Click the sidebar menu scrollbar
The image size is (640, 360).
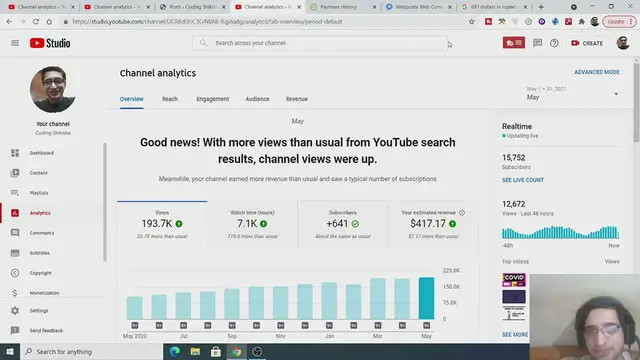click(105, 202)
